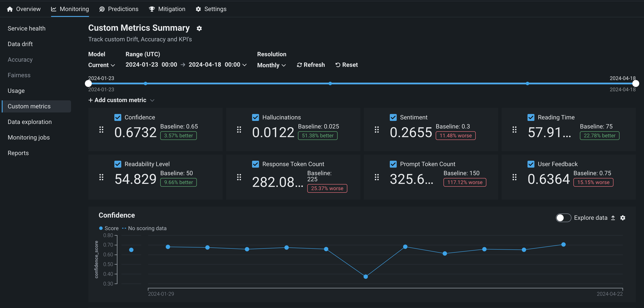Grab the Hallucinations tile drag handle
644x308 pixels.
(x=239, y=130)
